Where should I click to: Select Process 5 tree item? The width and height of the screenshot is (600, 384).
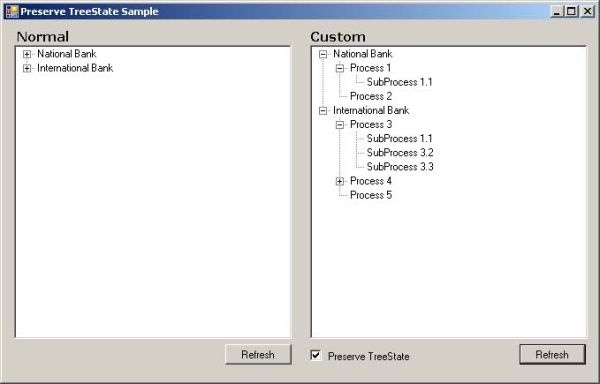click(371, 195)
